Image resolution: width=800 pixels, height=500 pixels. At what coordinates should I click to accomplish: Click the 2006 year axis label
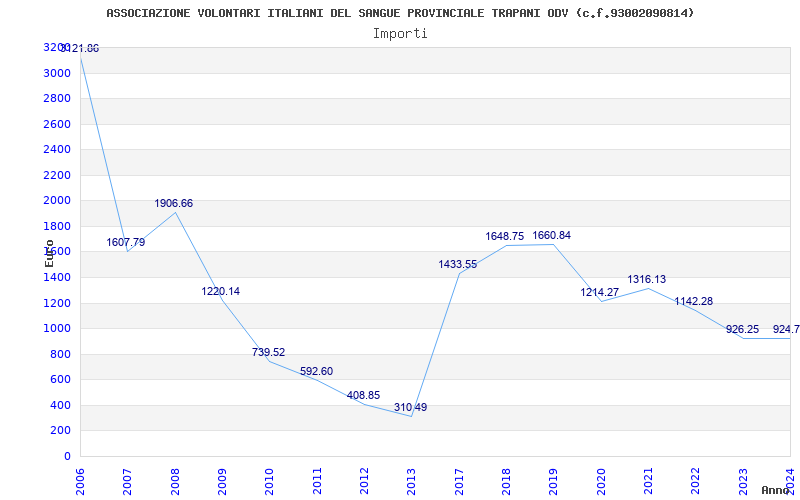[x=80, y=481]
